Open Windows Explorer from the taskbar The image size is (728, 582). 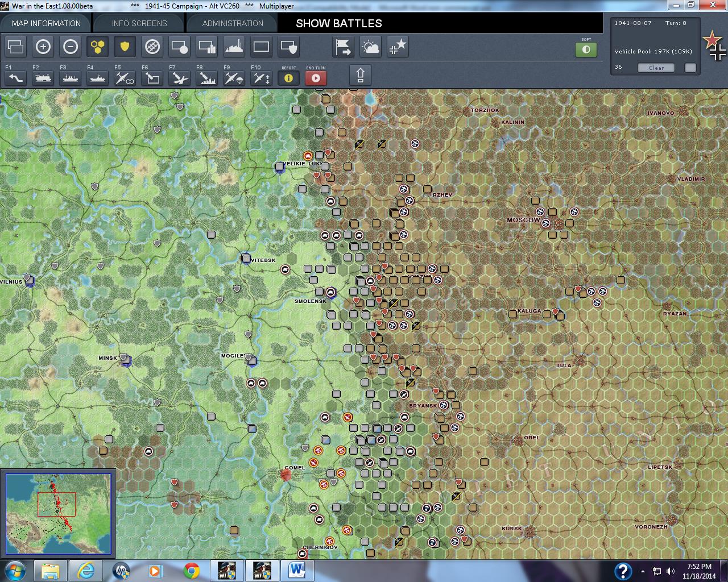(51, 571)
